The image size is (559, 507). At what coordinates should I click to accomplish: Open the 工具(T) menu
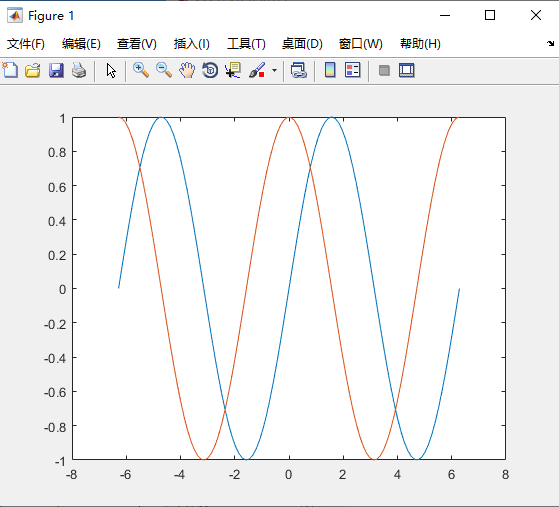click(246, 44)
